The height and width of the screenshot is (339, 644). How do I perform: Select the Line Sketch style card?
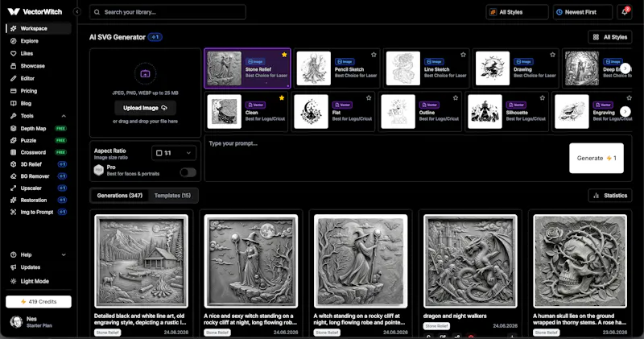427,68
